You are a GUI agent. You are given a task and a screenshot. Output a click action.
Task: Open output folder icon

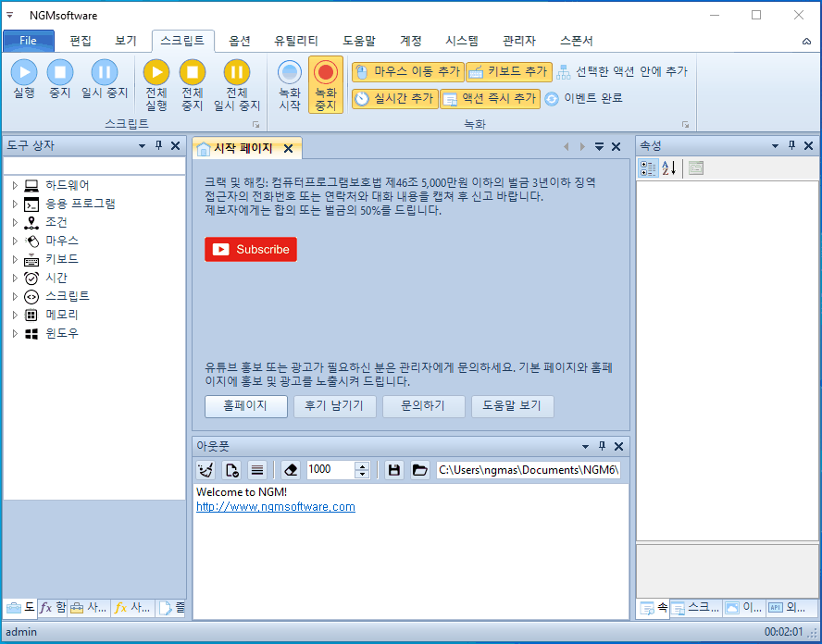point(420,470)
